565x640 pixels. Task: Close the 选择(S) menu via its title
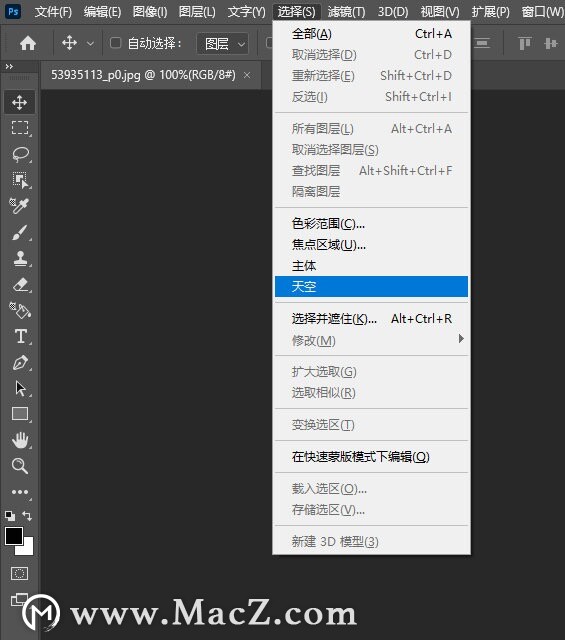[296, 12]
